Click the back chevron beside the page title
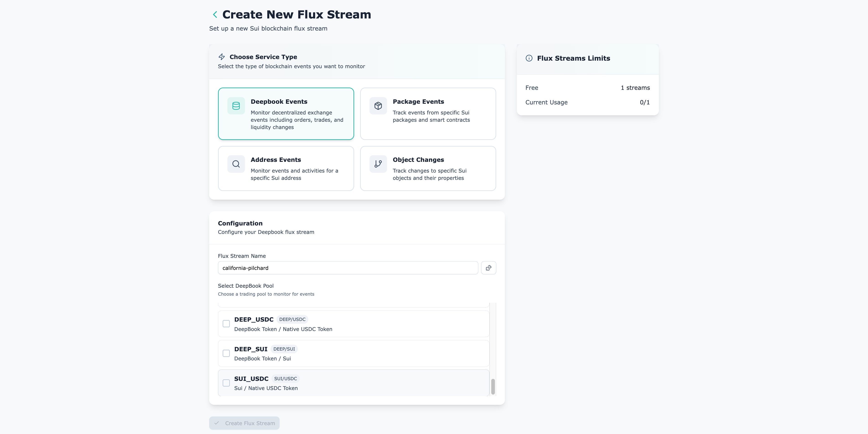The height and width of the screenshot is (434, 868). (215, 15)
